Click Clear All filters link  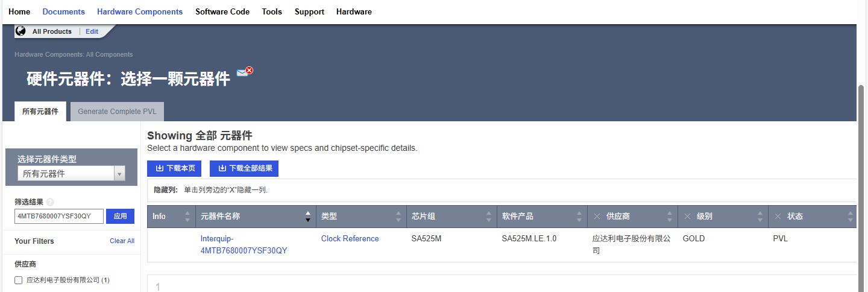(x=122, y=241)
